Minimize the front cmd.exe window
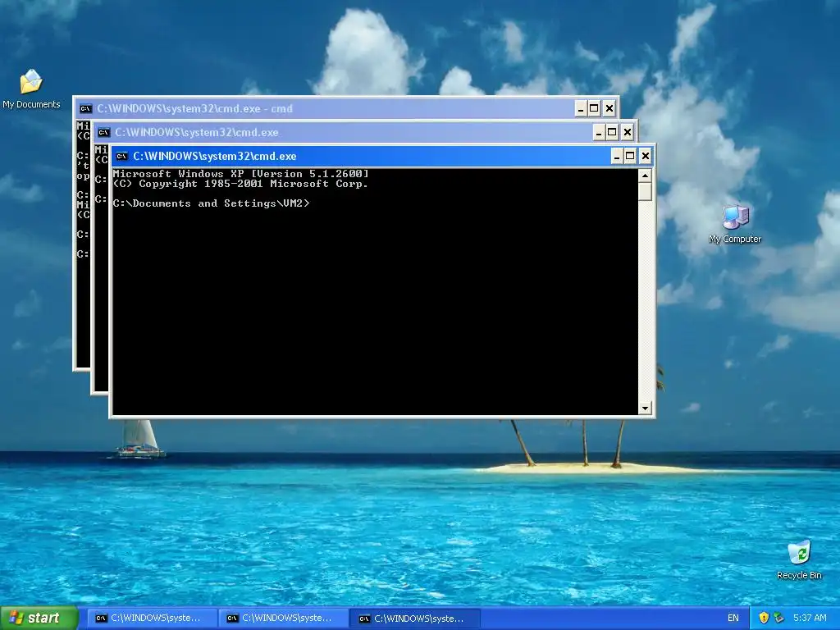This screenshot has height=630, width=840. [617, 157]
